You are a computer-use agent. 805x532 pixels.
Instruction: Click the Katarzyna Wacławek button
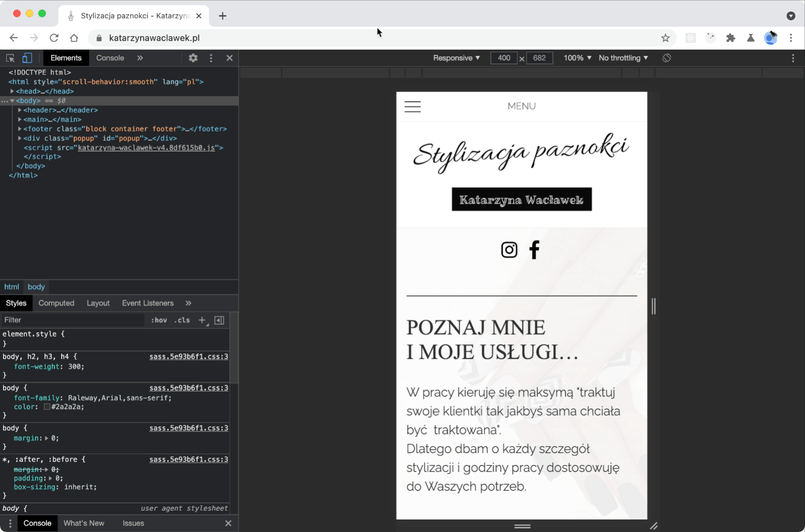tap(521, 199)
